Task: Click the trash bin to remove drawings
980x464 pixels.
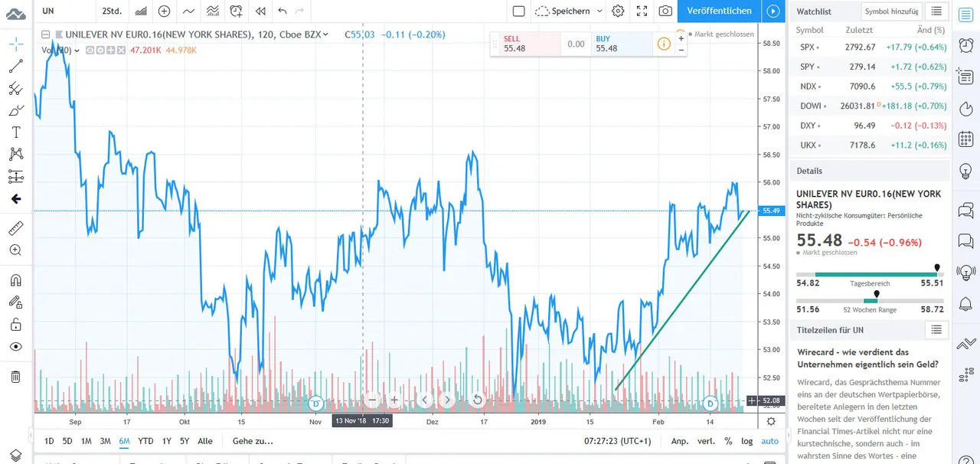Action: 15,377
